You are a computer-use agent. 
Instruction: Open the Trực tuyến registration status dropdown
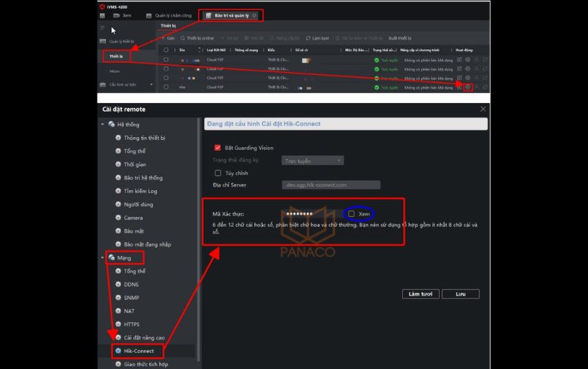coord(313,161)
